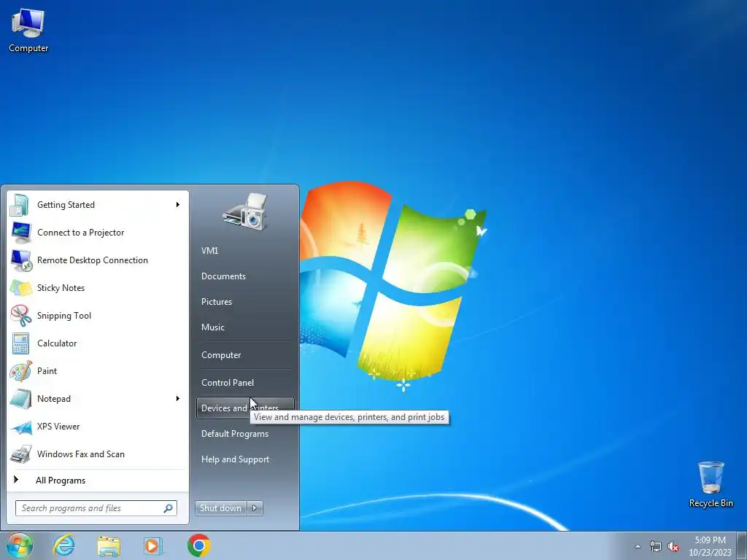Click the Sticky Notes label
The height and width of the screenshot is (560, 747).
[x=61, y=288]
